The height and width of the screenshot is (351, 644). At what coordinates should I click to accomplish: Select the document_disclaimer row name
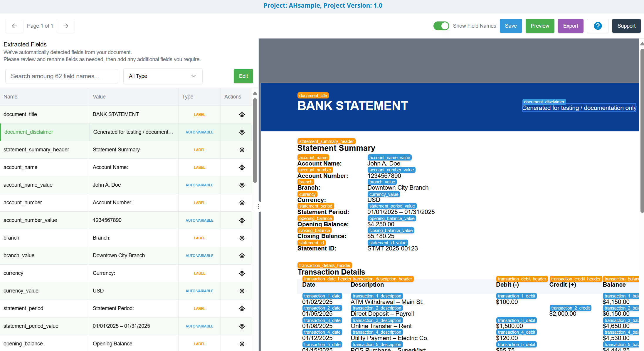coord(29,132)
